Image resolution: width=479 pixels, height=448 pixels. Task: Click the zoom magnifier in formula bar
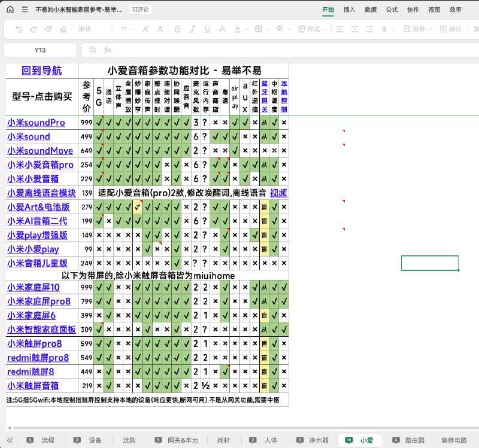click(93, 50)
